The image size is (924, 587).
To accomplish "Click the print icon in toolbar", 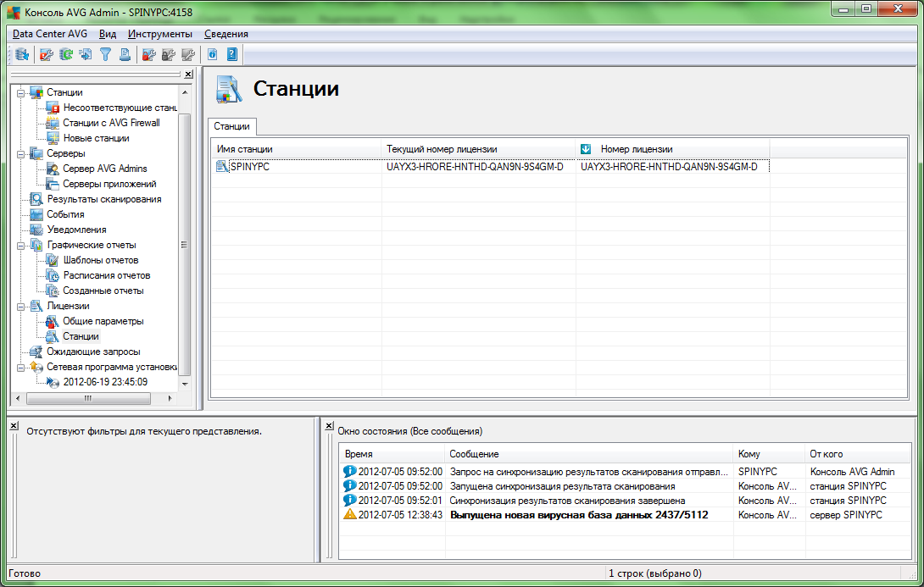I will pos(125,55).
